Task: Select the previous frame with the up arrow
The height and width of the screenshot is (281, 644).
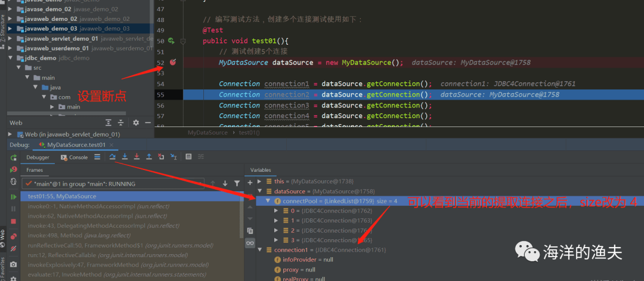Action: point(213,183)
